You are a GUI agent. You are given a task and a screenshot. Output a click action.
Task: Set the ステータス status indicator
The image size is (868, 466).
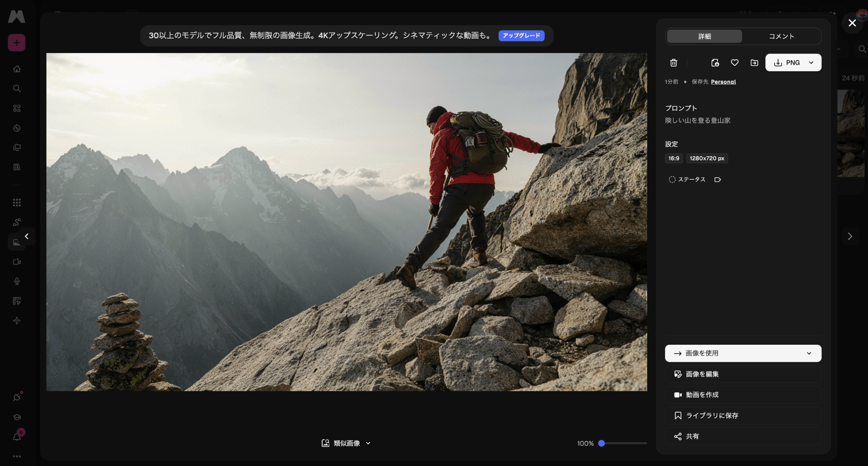coord(687,180)
